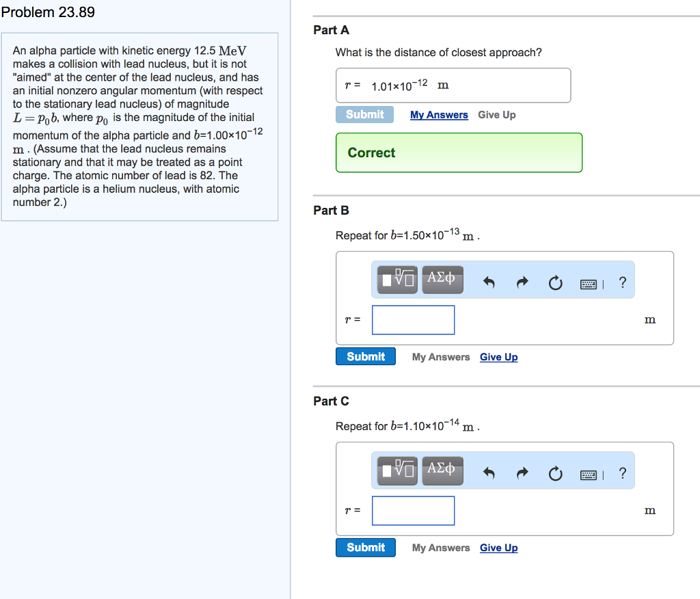Submit the Part C answer
The width and height of the screenshot is (700, 599).
pos(366,548)
